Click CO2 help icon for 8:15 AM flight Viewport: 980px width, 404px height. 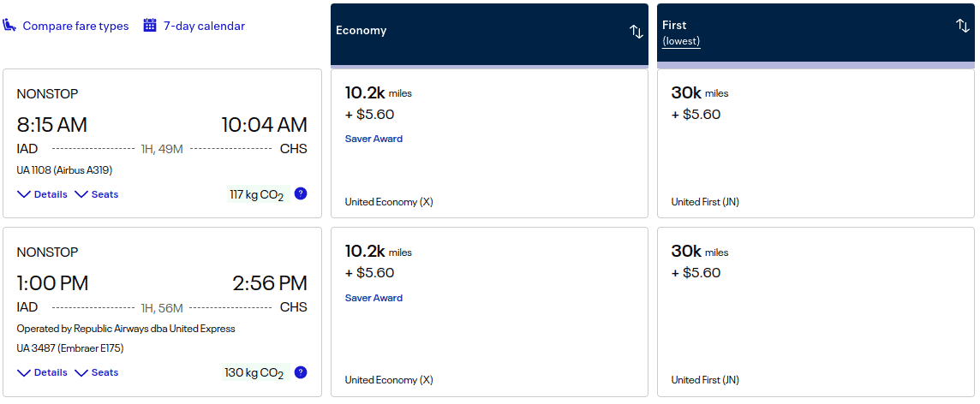(301, 193)
